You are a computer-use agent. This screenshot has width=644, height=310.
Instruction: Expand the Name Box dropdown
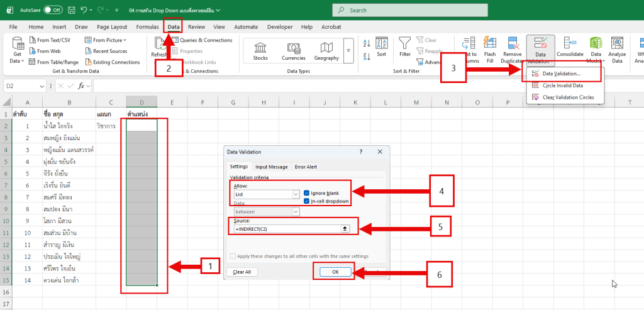tap(42, 86)
